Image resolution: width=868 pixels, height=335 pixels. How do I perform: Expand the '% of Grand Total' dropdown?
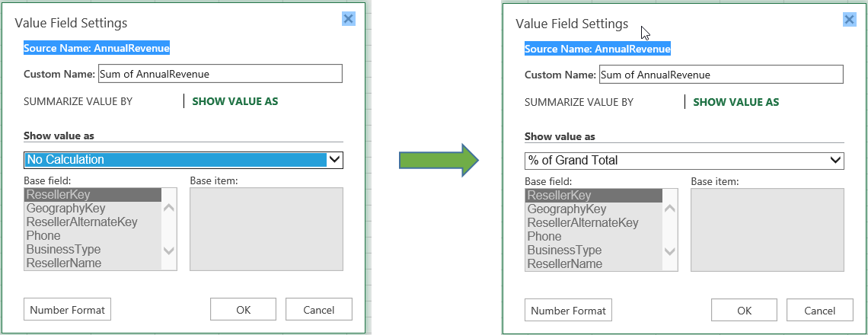point(836,161)
